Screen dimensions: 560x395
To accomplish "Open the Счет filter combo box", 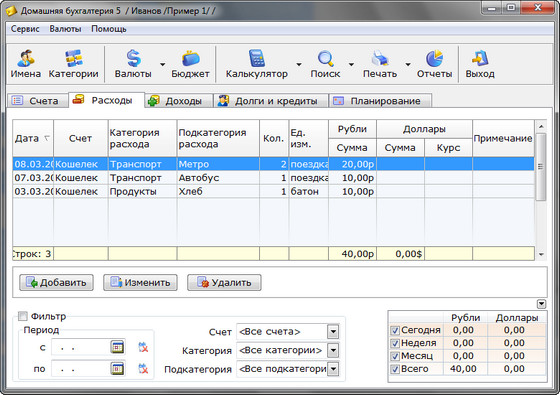I will pos(288,332).
